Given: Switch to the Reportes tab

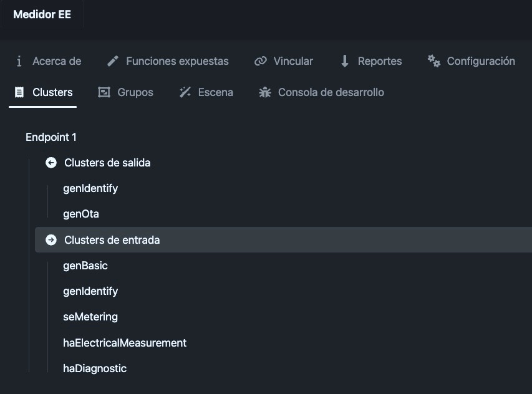Looking at the screenshot, I should click(371, 61).
